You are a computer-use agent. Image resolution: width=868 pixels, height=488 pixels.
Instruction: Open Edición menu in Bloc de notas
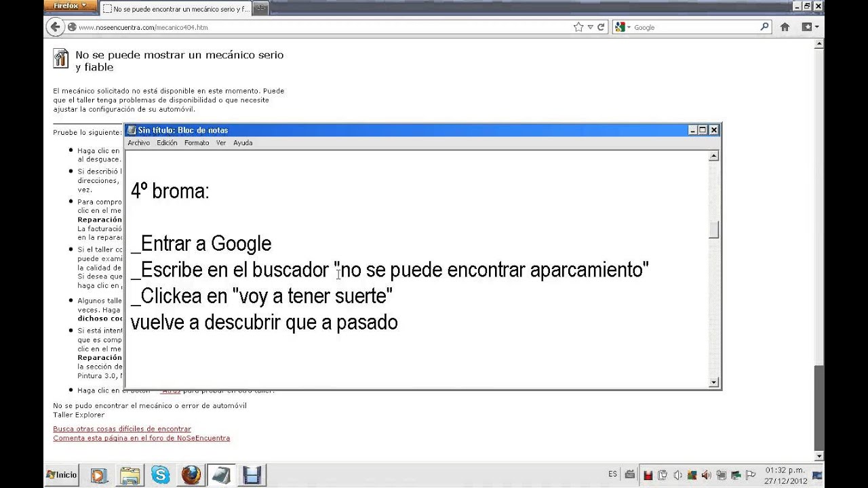[x=167, y=143]
